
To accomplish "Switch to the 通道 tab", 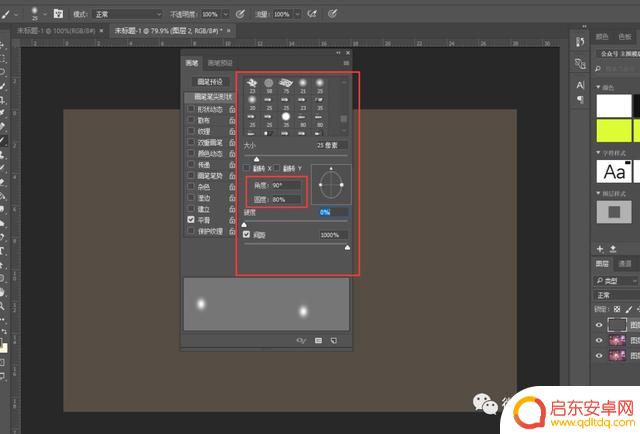I will tap(625, 264).
